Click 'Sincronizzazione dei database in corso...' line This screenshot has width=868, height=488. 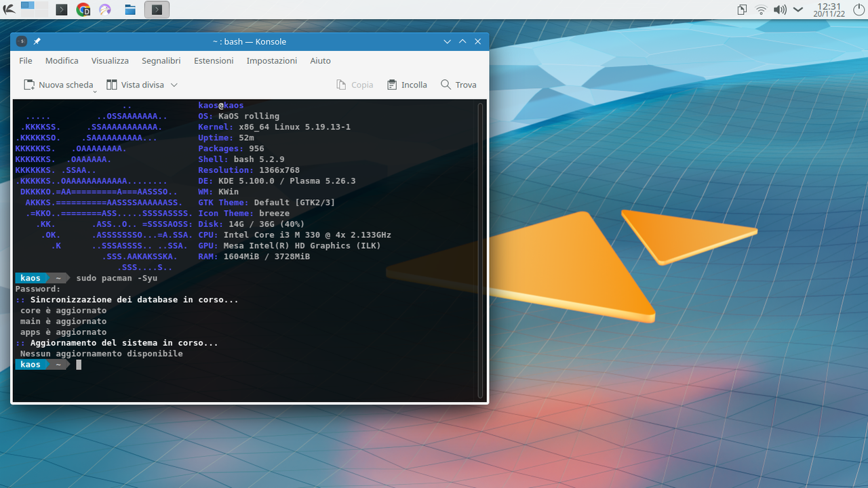[x=127, y=300]
